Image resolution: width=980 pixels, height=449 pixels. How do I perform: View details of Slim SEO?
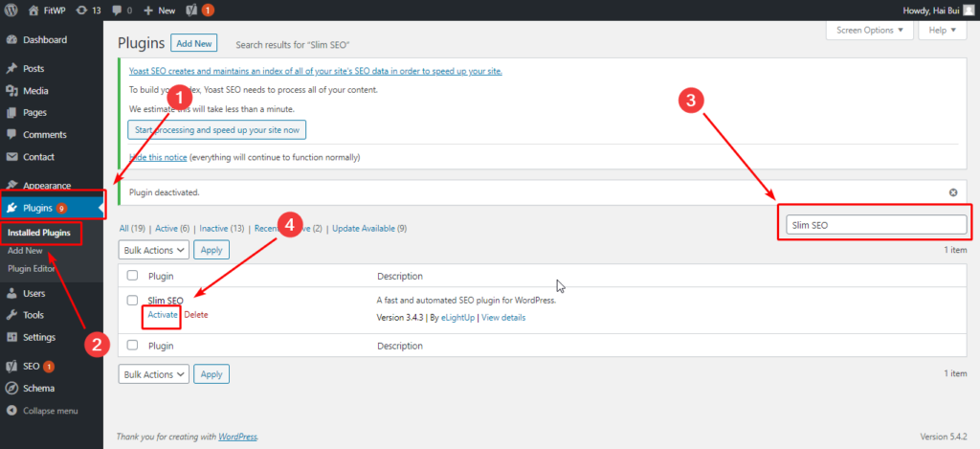[503, 318]
